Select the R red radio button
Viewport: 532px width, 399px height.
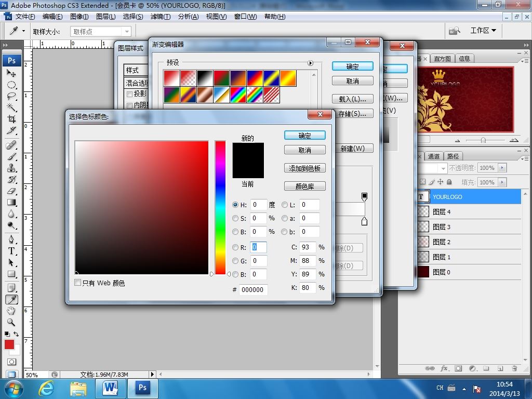tap(235, 247)
